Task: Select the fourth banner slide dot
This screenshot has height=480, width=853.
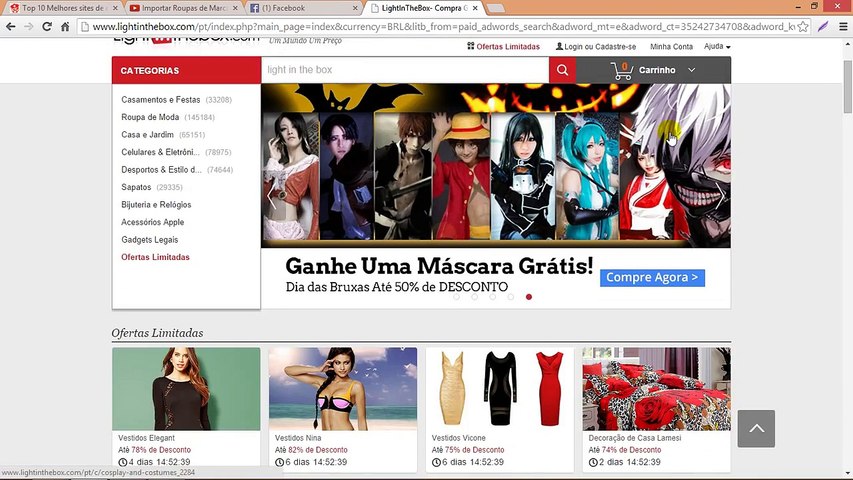Action: coord(510,297)
